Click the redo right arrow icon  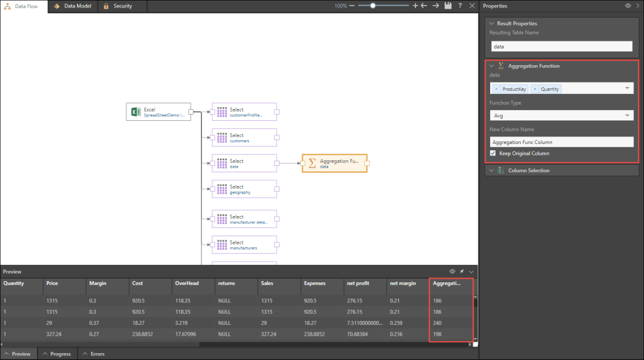point(435,6)
